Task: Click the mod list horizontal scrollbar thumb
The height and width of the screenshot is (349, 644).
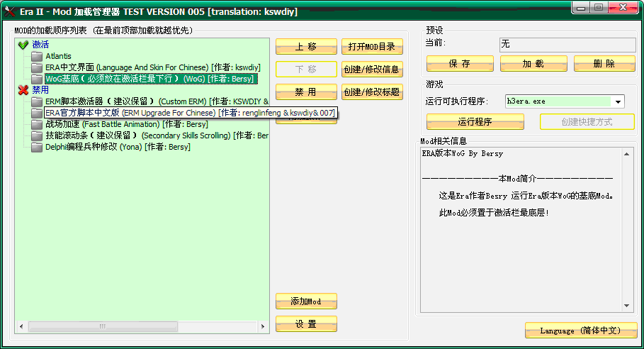Action: [103, 326]
